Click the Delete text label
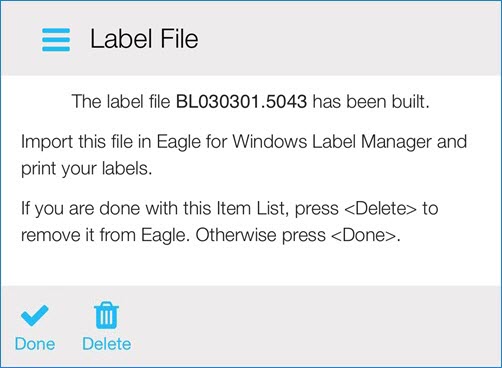502x368 pixels. 107,344
